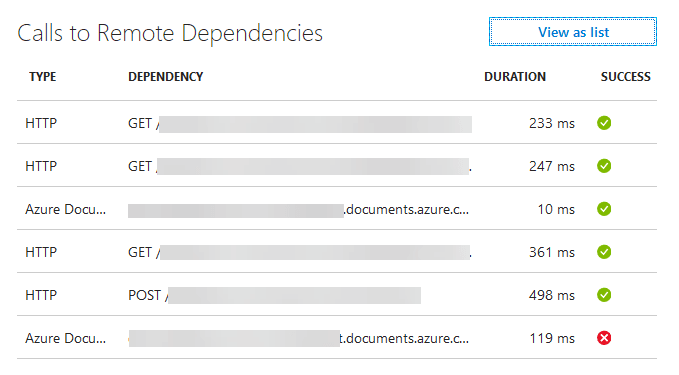Click the Calls to Remote Dependencies heading

[170, 33]
